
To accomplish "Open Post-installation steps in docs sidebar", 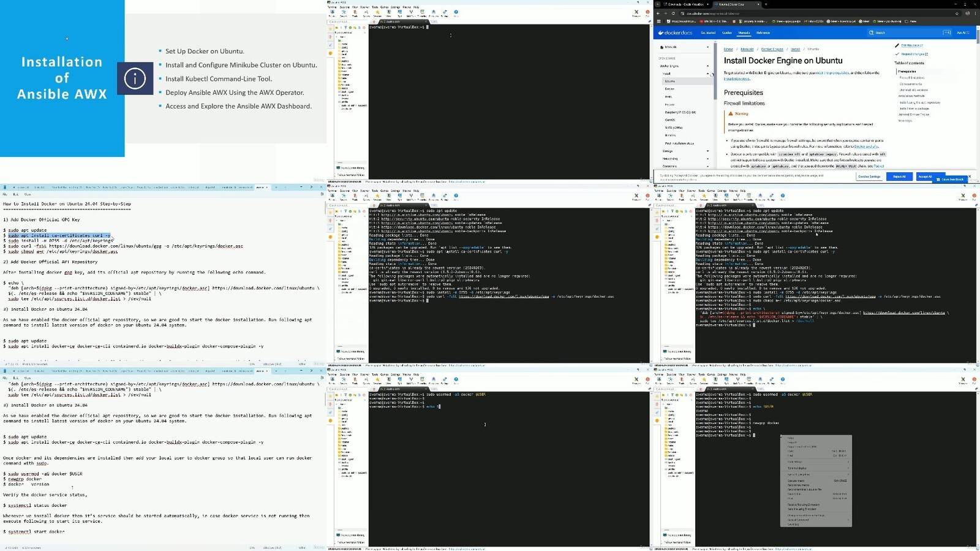I will (679, 143).
